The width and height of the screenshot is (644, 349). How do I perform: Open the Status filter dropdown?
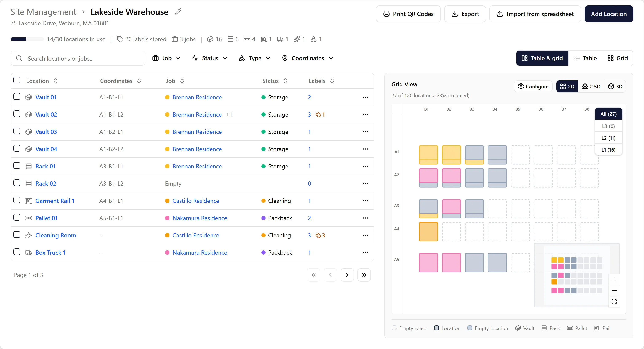point(210,58)
